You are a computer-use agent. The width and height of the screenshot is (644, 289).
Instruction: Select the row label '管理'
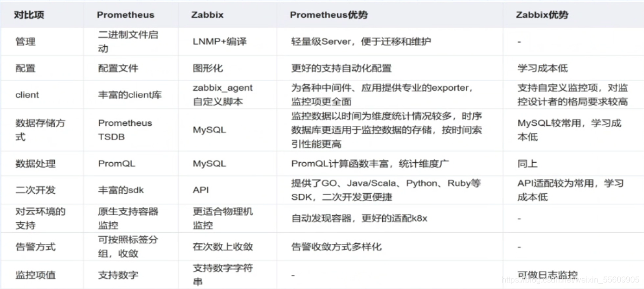coord(25,42)
